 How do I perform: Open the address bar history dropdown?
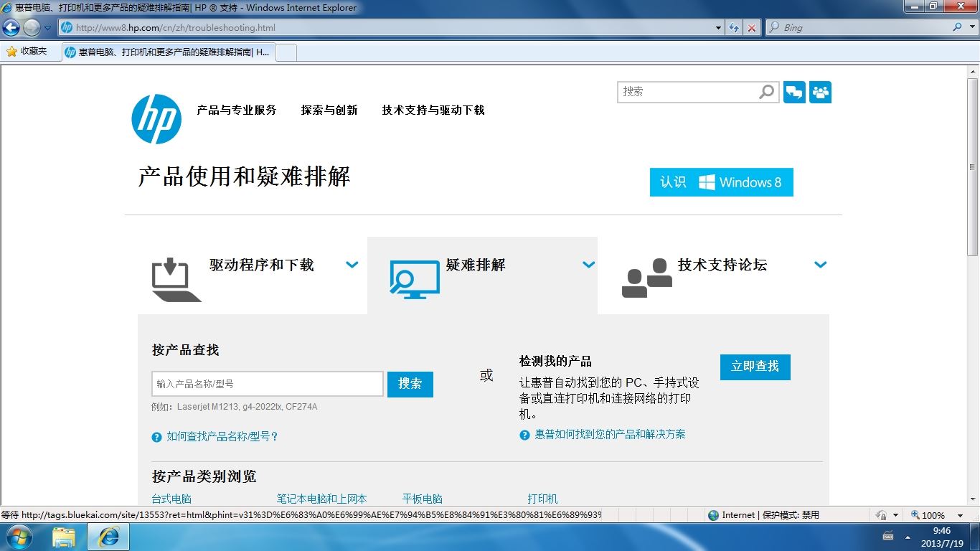(719, 28)
